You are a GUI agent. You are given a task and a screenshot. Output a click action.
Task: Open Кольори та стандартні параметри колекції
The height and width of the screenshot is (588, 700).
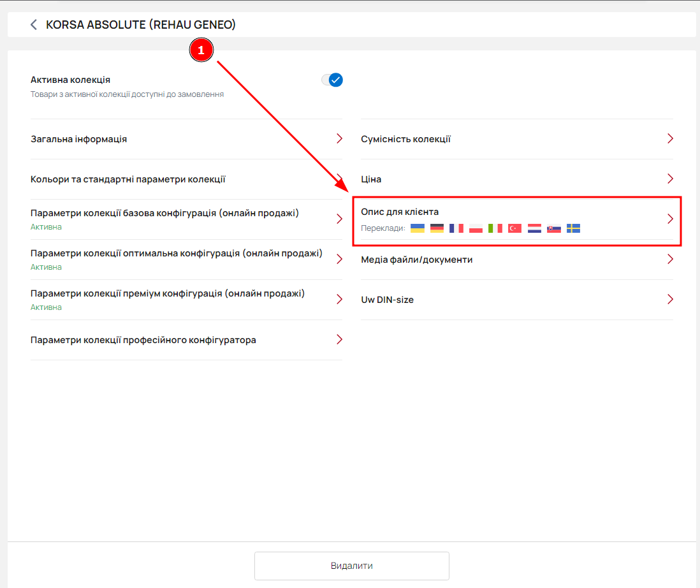coord(186,179)
